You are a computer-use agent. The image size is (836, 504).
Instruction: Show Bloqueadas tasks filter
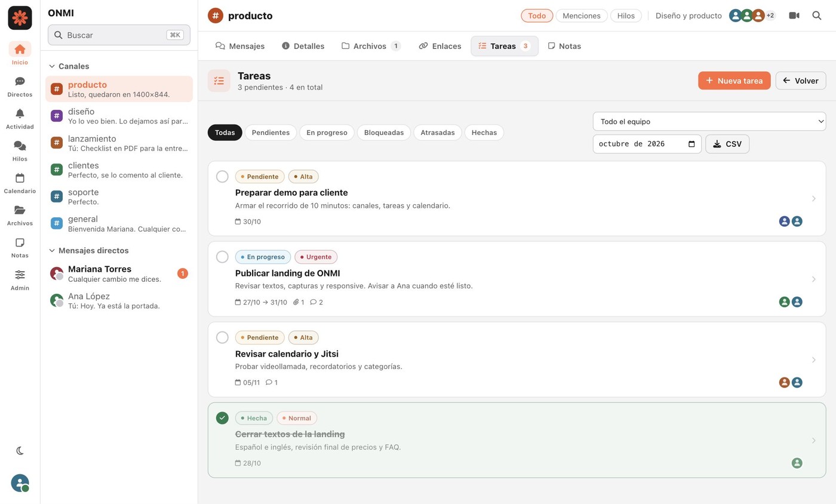click(384, 133)
